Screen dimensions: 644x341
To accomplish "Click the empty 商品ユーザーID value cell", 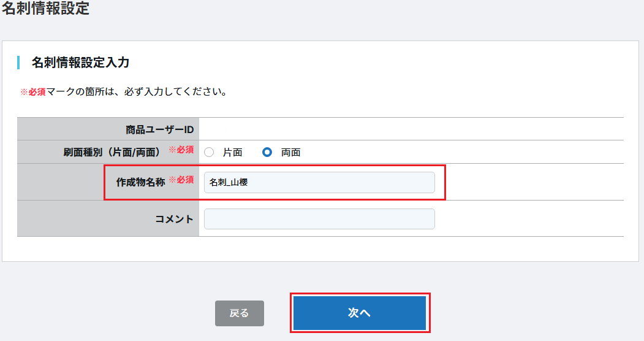I will [411, 129].
